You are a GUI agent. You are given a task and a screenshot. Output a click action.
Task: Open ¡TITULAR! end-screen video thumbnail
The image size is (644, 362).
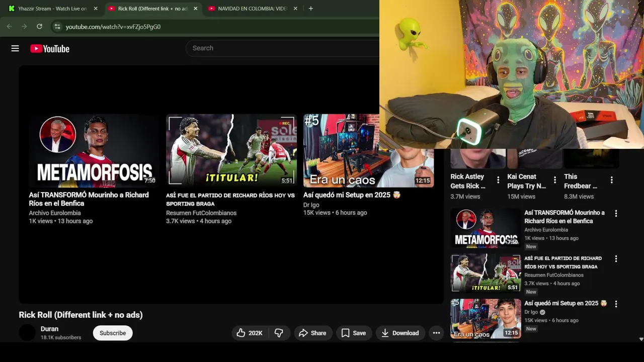coord(231,150)
